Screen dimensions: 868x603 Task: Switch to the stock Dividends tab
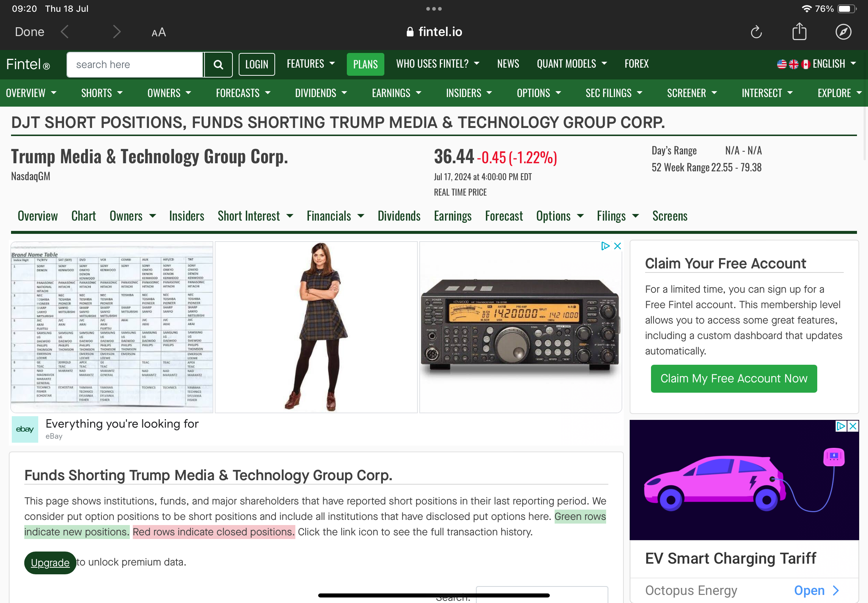(x=399, y=216)
